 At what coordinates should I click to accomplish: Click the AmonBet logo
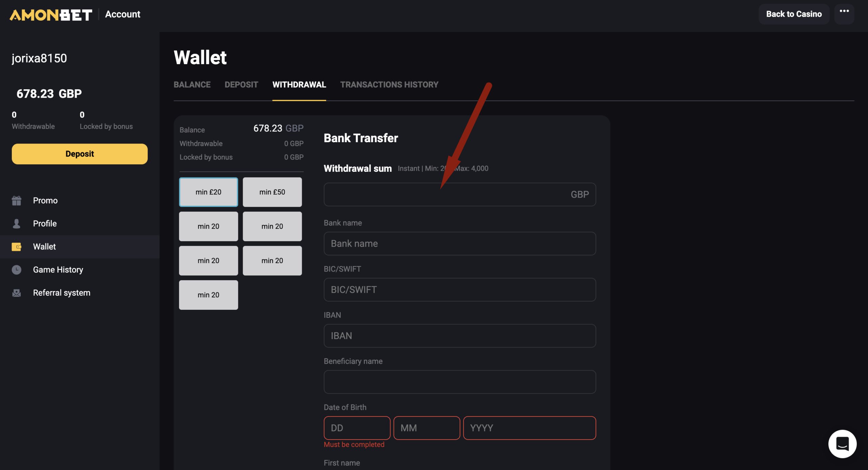point(51,15)
